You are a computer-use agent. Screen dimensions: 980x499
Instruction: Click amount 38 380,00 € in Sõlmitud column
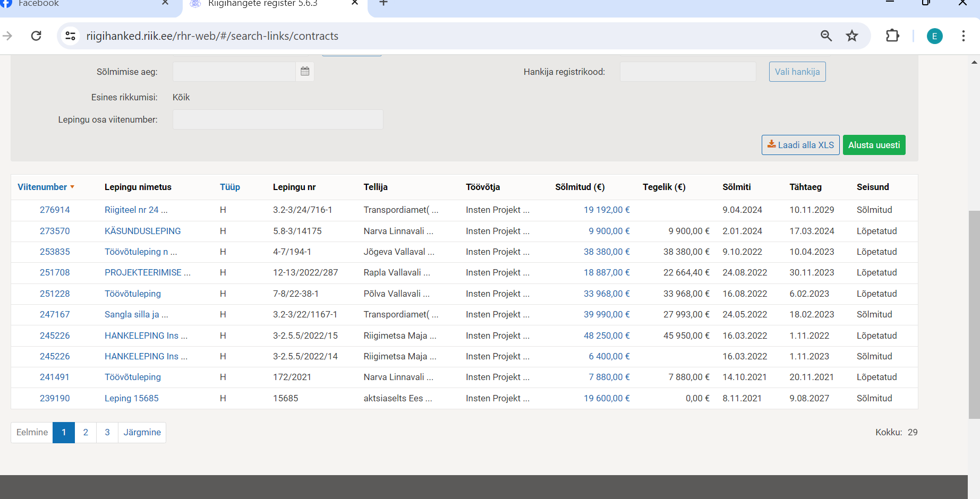click(607, 252)
